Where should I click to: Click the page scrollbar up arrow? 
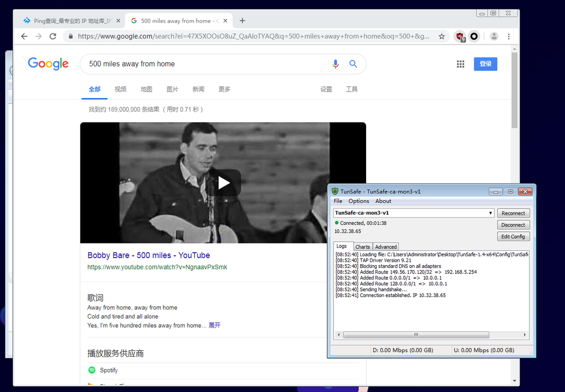tap(514, 49)
